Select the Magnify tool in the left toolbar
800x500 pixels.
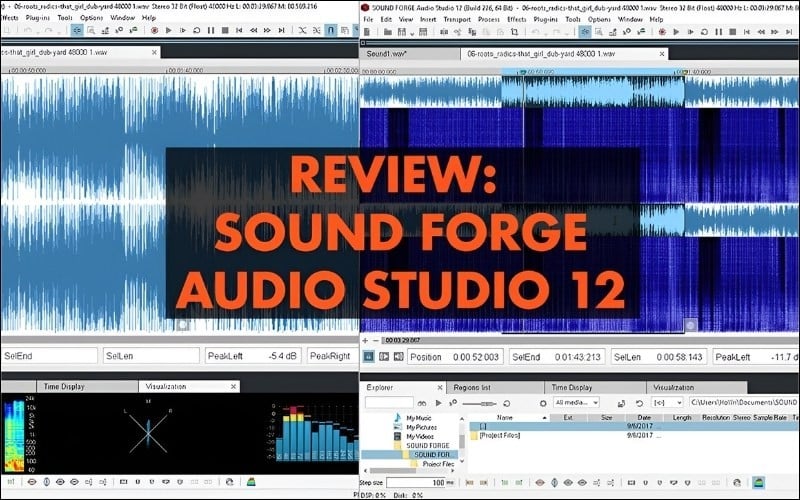click(91, 31)
